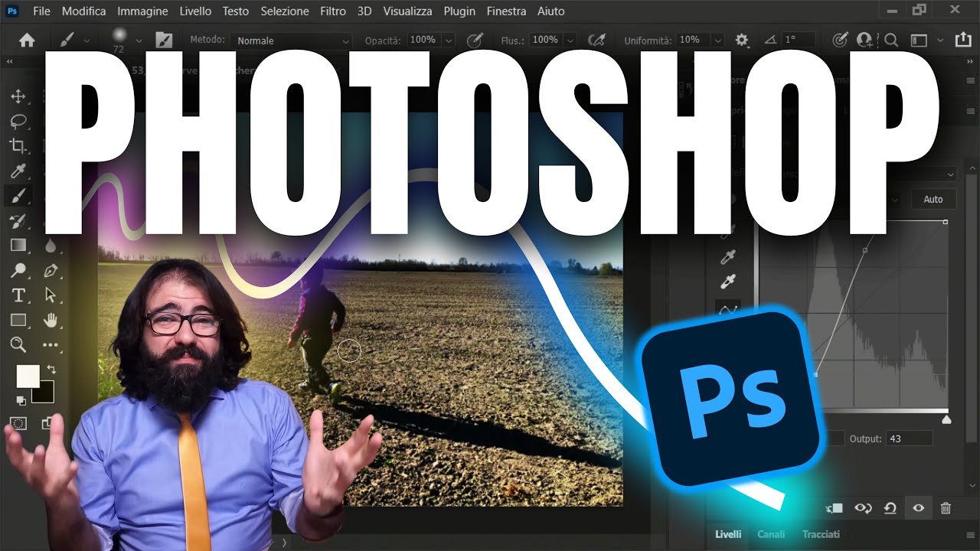Image resolution: width=980 pixels, height=551 pixels.
Task: Click the Home icon in options bar
Action: (x=27, y=41)
